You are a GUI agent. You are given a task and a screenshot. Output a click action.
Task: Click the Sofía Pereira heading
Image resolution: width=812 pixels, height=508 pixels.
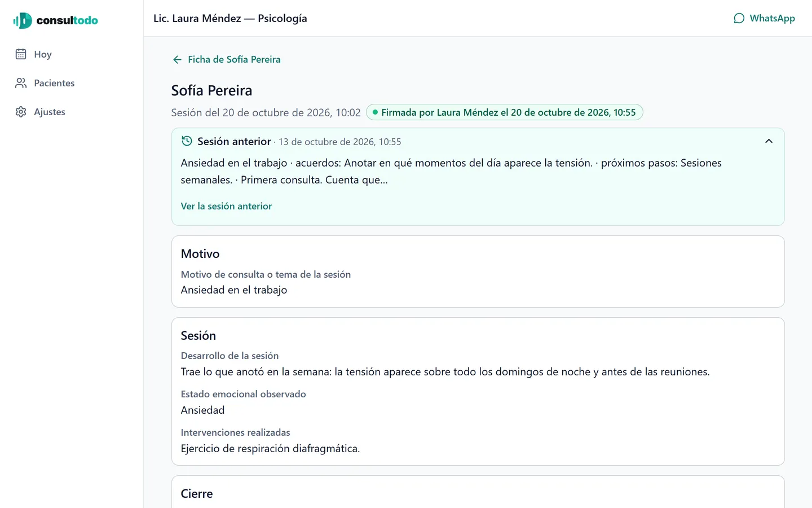coord(211,90)
